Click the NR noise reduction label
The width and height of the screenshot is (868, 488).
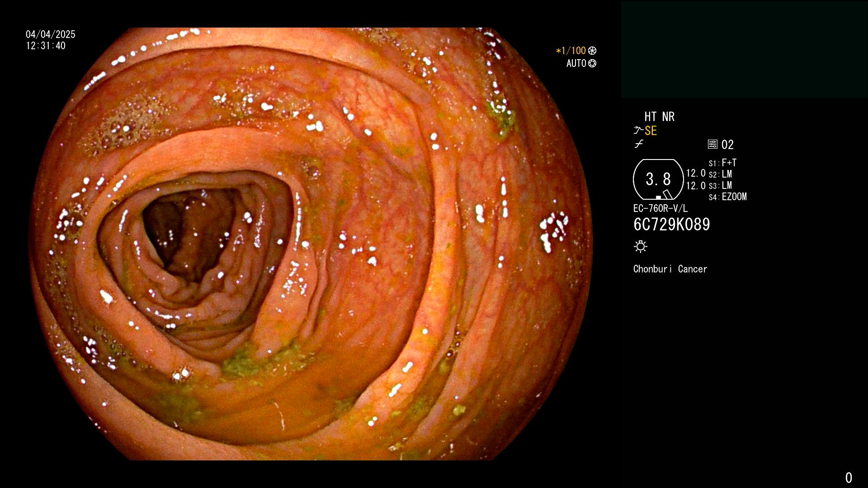pos(668,117)
